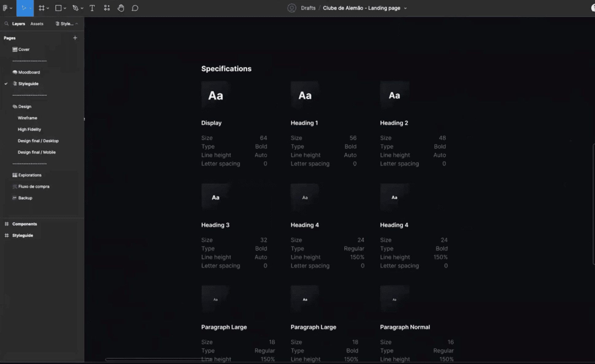Activate the Hand tool

[x=121, y=8]
